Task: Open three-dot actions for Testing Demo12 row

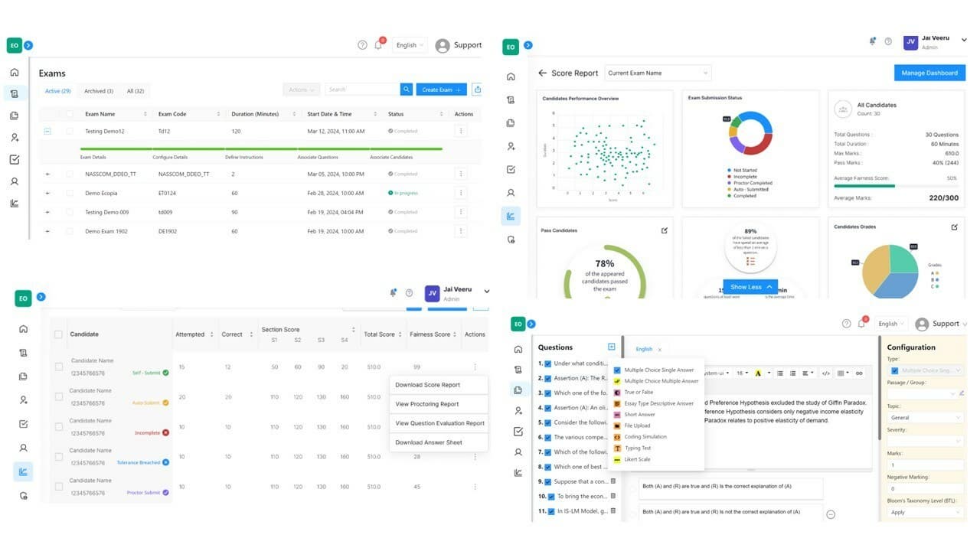Action: coord(461,132)
